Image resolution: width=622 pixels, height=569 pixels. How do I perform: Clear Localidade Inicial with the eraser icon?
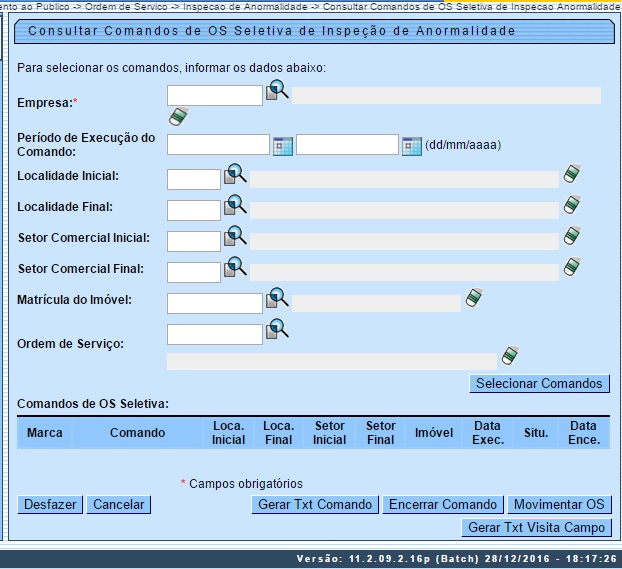tap(572, 174)
